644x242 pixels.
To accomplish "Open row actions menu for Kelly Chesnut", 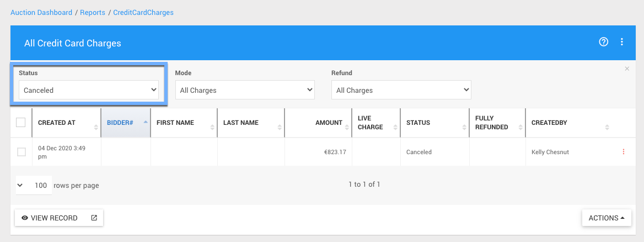I will (x=624, y=152).
